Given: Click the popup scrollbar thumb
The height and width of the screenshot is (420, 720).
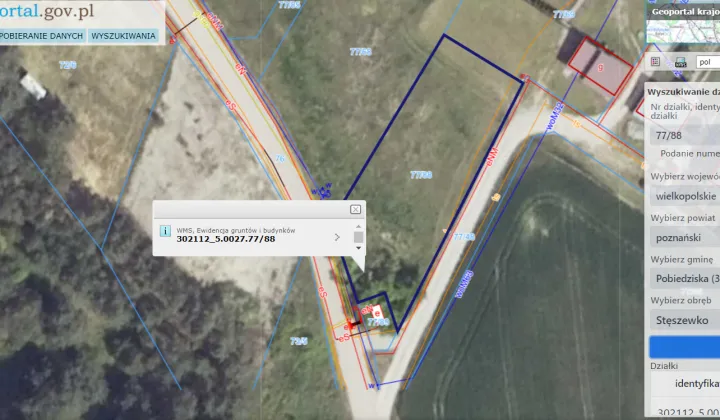Looking at the screenshot, I should [x=359, y=237].
